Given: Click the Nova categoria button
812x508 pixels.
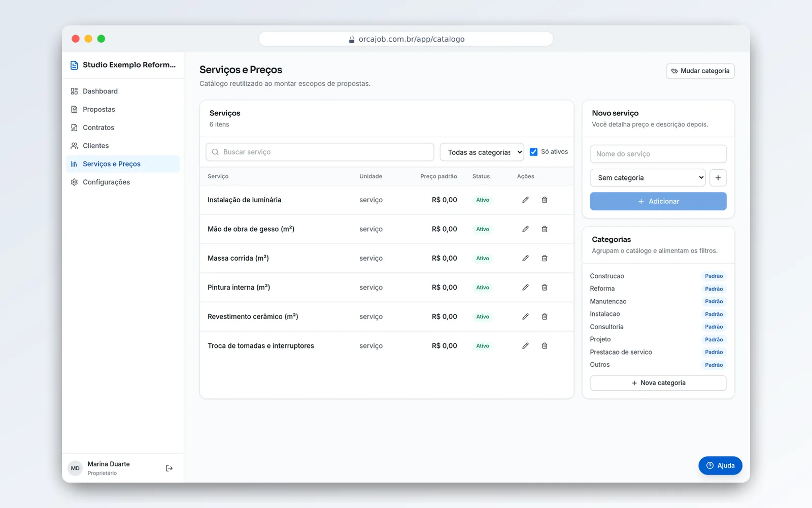Looking at the screenshot, I should [658, 383].
